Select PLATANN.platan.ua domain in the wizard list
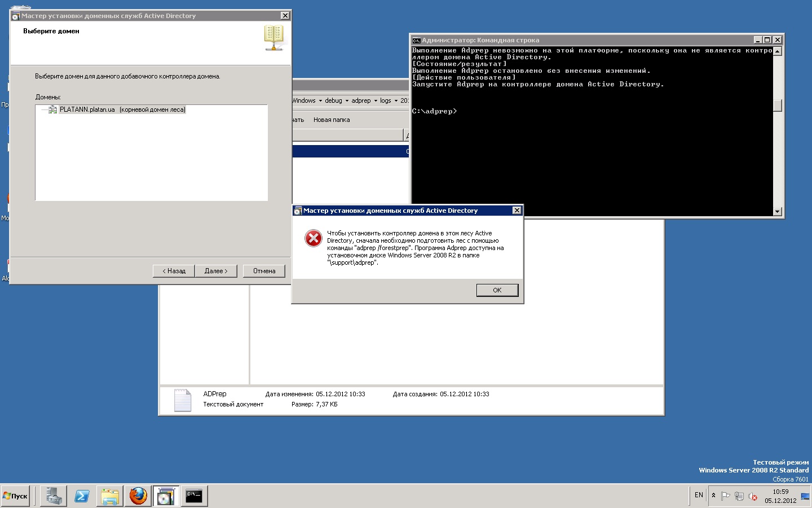Screen dimensions: 812x508 click(x=122, y=110)
